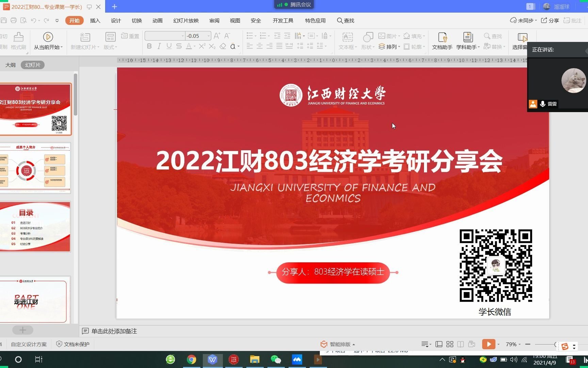The height and width of the screenshot is (368, 588).
Task: Click the 查找 search button in menu bar
Action: point(346,20)
